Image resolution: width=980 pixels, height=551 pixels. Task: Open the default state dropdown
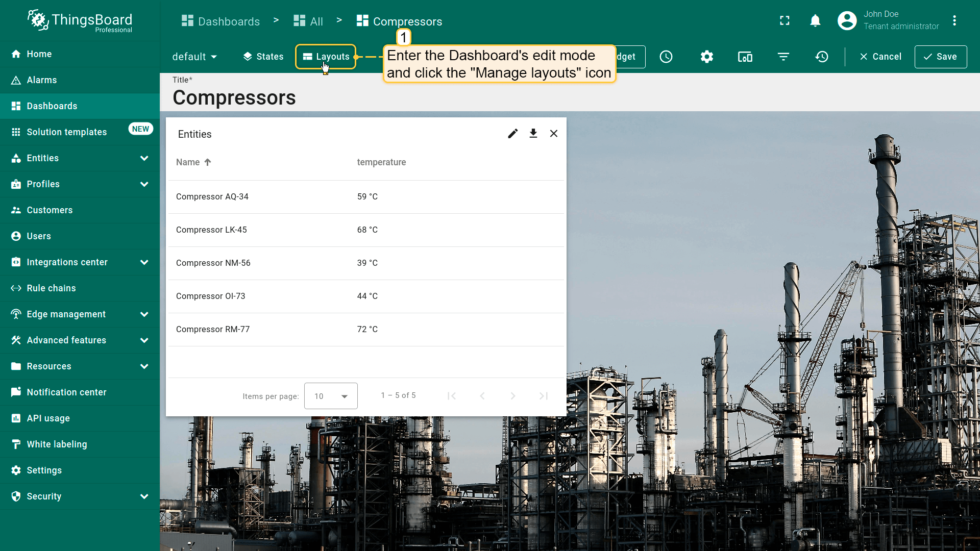(x=194, y=57)
